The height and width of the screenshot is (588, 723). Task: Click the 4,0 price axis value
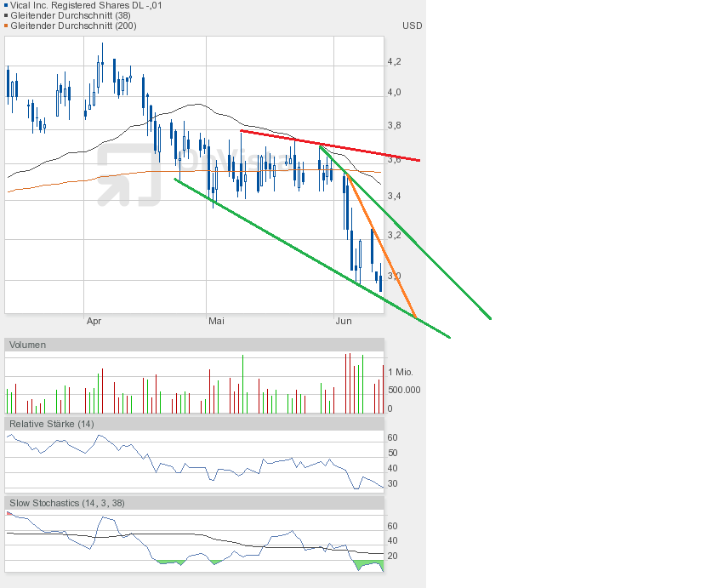point(394,92)
